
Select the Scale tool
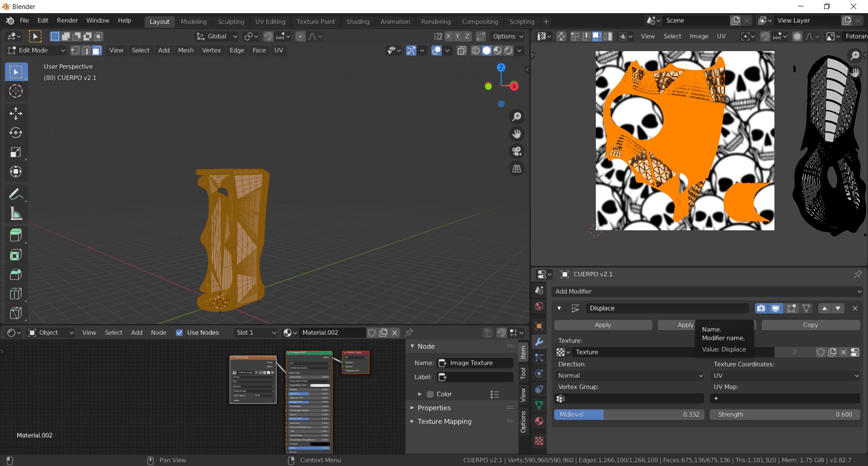[16, 152]
